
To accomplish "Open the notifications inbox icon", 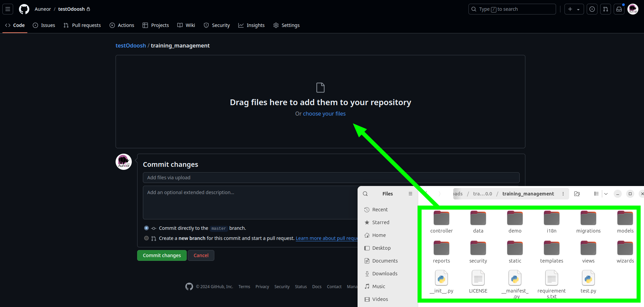I will click(619, 9).
